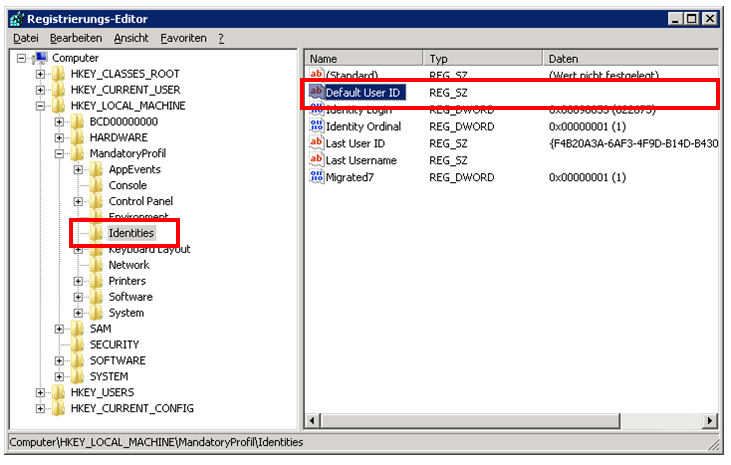Click the Default User ID string icon

tap(317, 92)
